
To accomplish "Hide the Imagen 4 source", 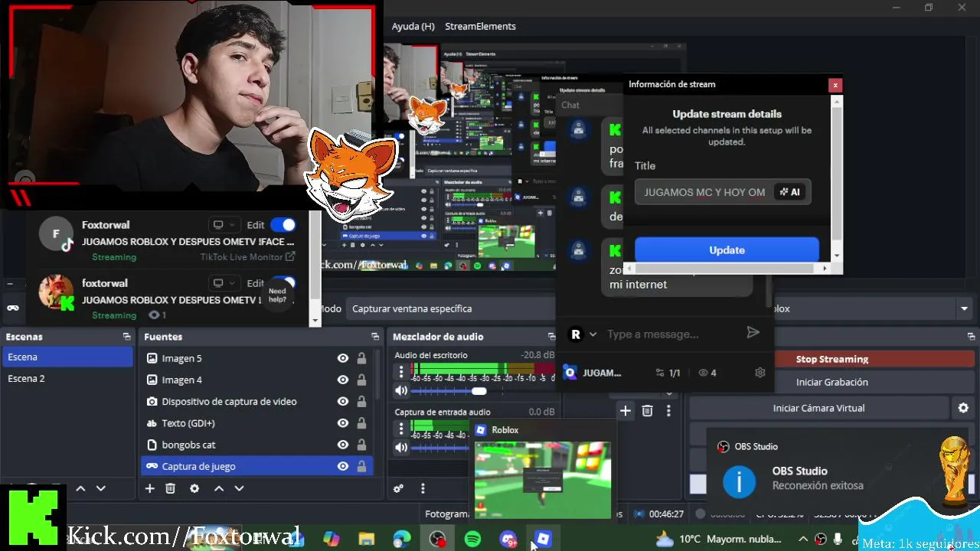I will click(x=343, y=380).
